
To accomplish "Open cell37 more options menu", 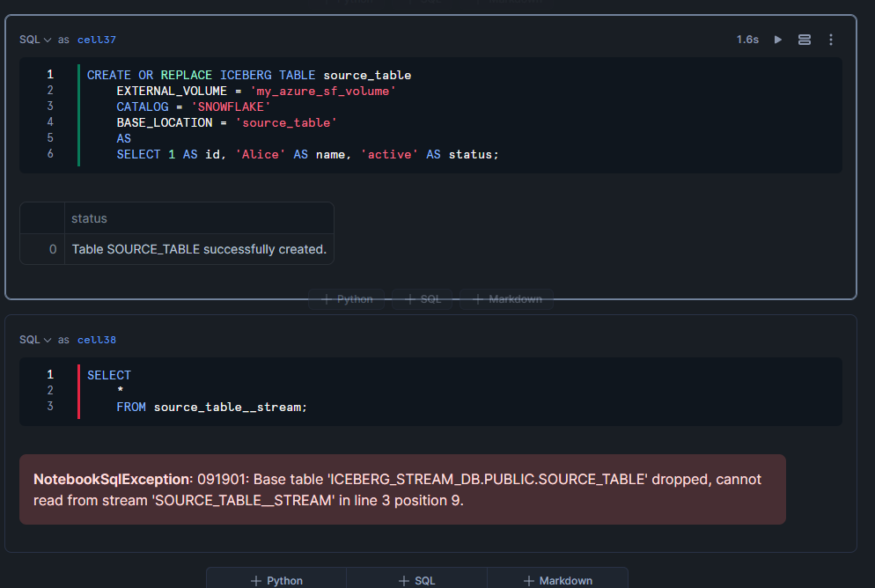I will coord(831,40).
